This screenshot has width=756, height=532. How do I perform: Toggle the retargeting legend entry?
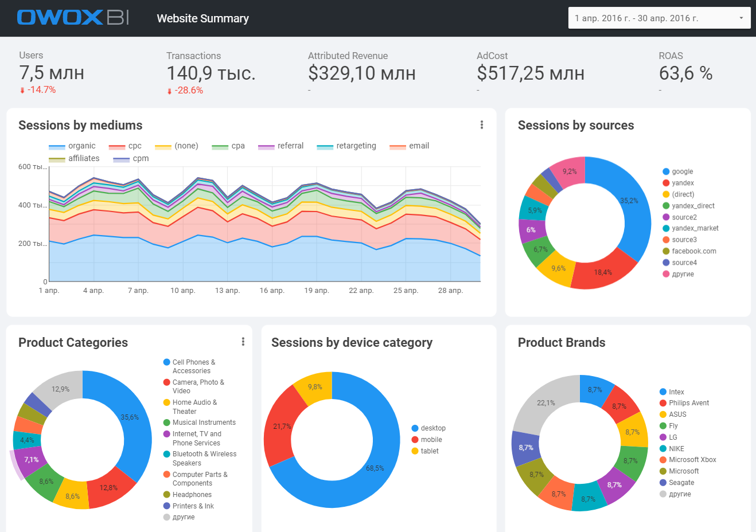pyautogui.click(x=346, y=146)
